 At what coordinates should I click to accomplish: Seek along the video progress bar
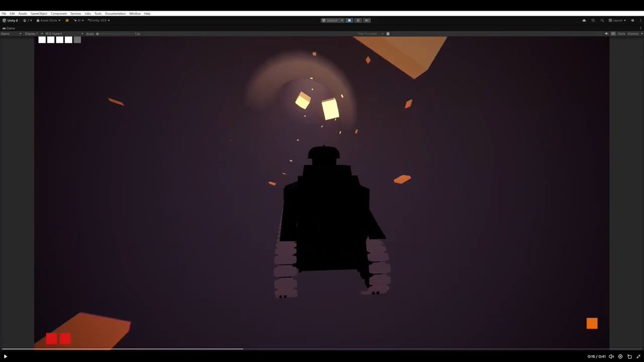(322, 349)
